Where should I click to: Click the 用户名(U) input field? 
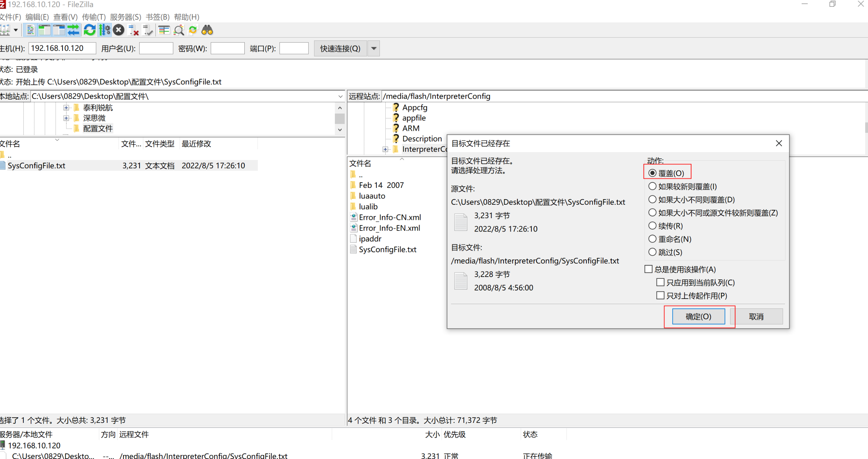(156, 49)
